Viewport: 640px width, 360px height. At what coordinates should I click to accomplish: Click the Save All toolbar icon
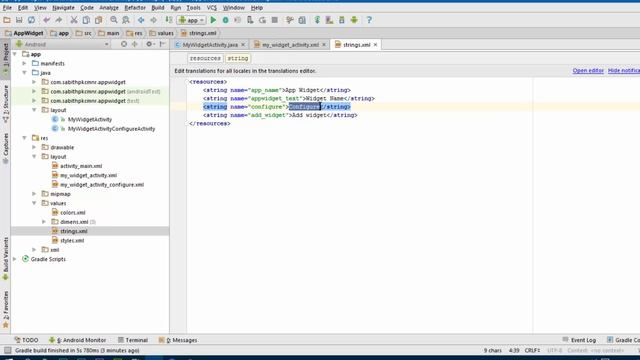(19, 20)
